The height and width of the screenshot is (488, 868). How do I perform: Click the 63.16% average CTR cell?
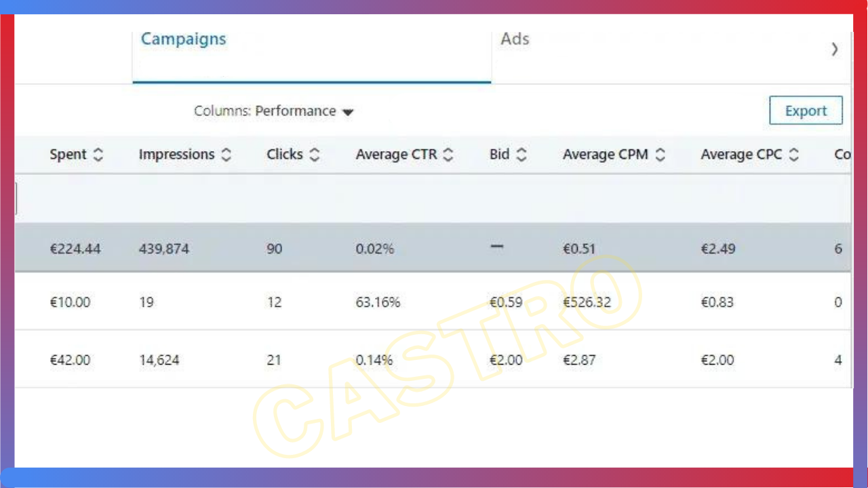click(378, 302)
